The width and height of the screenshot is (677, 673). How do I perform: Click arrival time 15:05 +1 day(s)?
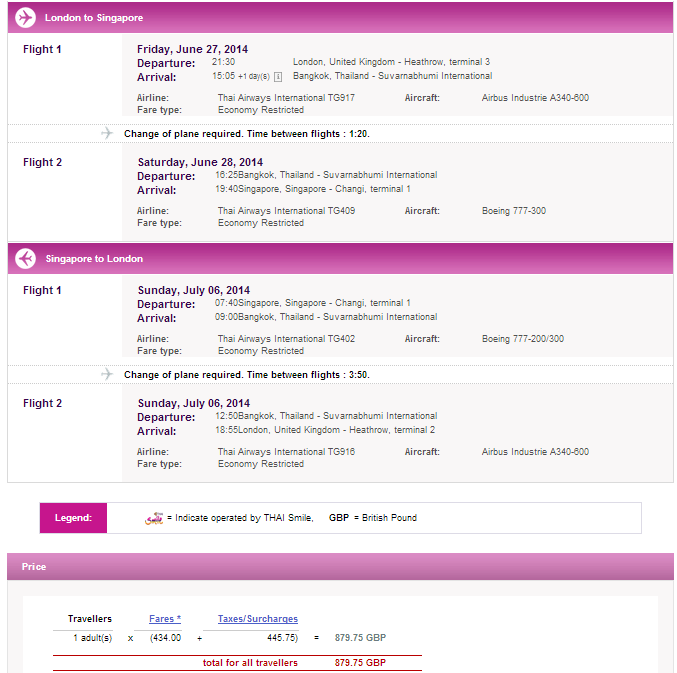click(241, 76)
